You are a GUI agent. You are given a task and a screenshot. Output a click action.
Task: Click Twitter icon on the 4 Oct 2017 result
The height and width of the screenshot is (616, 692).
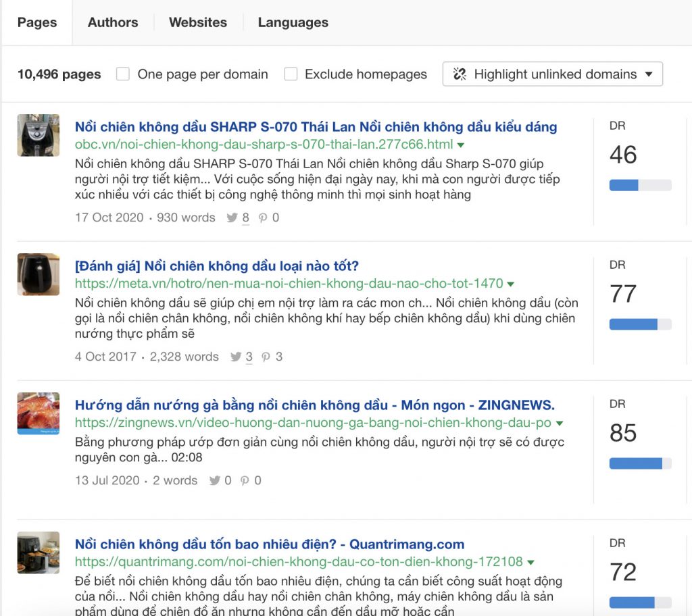[x=236, y=357]
